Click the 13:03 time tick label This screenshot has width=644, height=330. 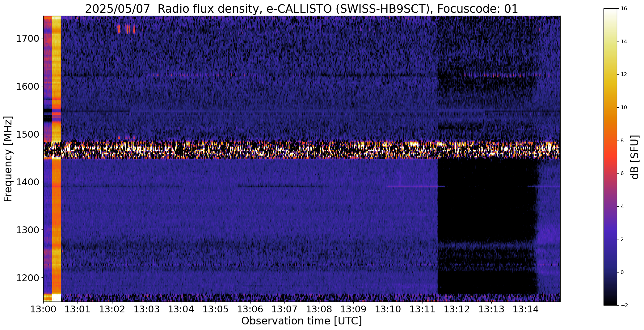click(147, 309)
